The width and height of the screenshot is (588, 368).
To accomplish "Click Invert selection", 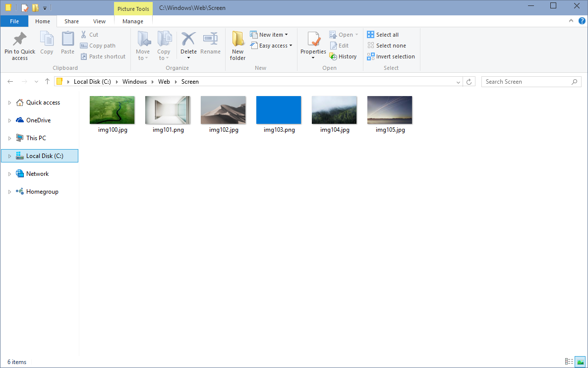I will coord(391,56).
